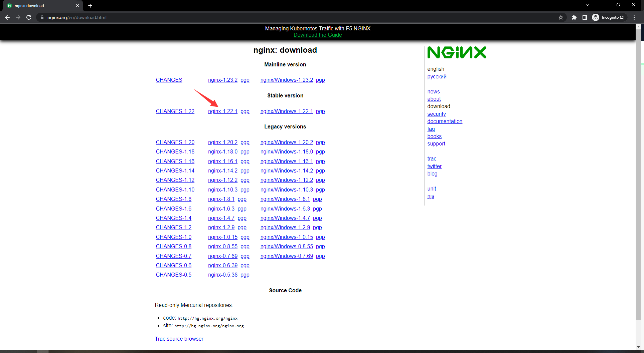Select the nginx: download tab
Viewport: 644px width, 353px height.
pos(43,6)
